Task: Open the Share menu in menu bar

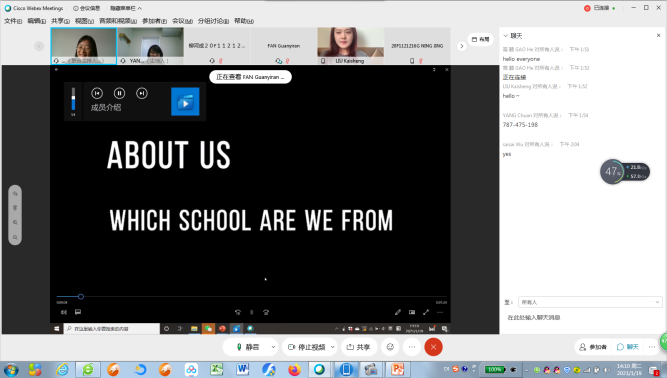Action: tap(60, 21)
